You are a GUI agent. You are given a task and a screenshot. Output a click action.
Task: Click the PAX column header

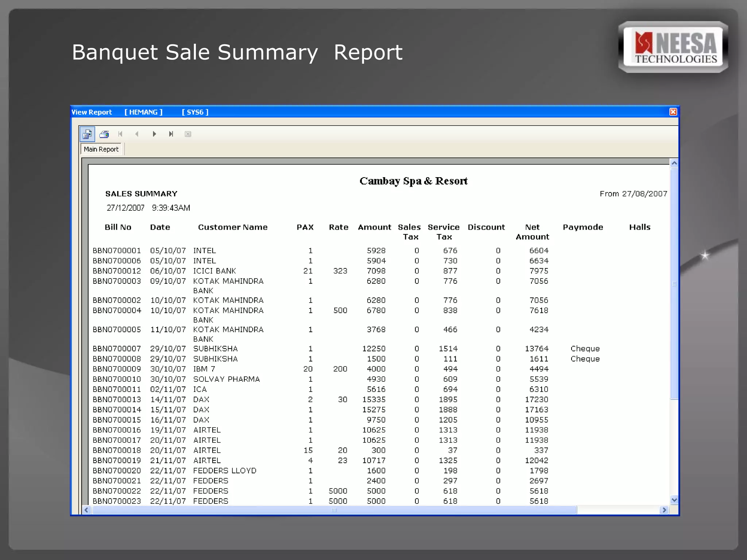(x=305, y=227)
